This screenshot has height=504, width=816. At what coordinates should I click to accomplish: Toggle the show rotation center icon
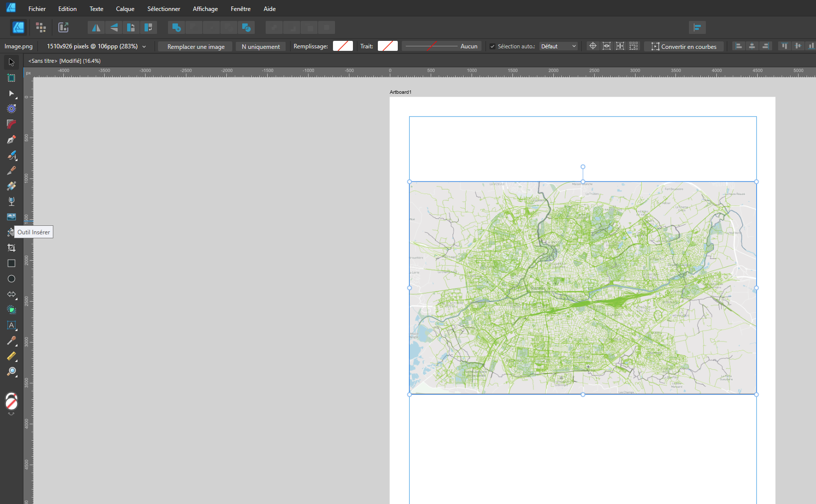(x=593, y=46)
